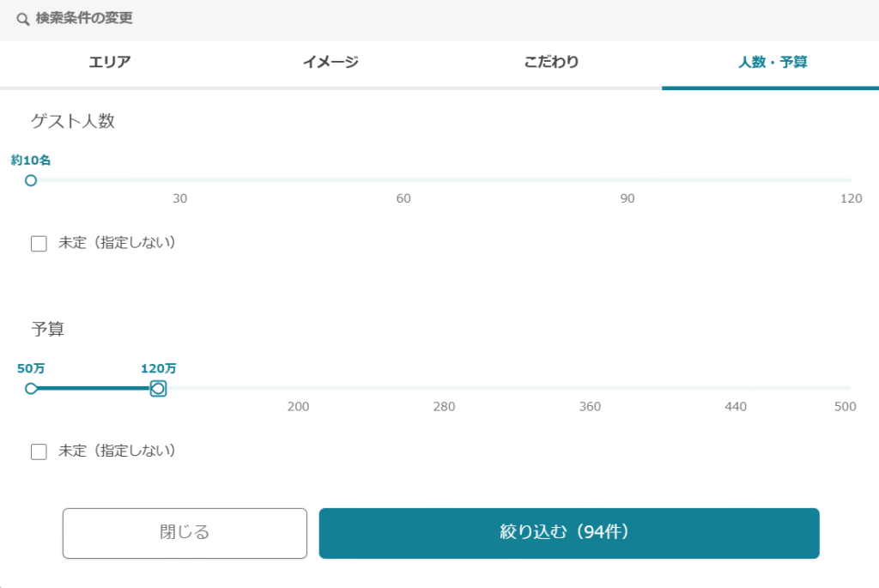
Task: Switch to the こだわり tab
Action: (x=552, y=62)
